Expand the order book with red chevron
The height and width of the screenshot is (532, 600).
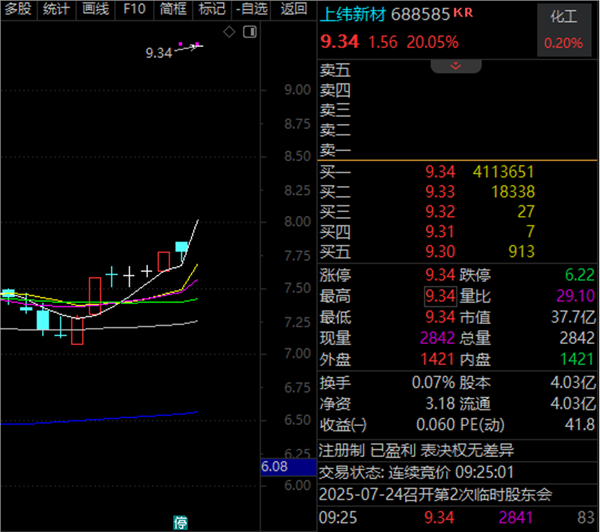[456, 66]
